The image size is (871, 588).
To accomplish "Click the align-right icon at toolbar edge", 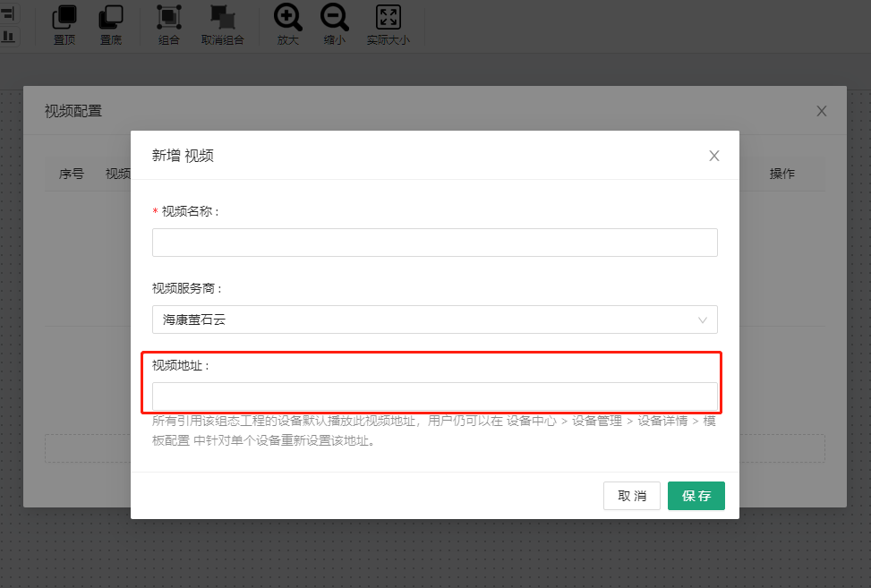I will tap(7, 13).
